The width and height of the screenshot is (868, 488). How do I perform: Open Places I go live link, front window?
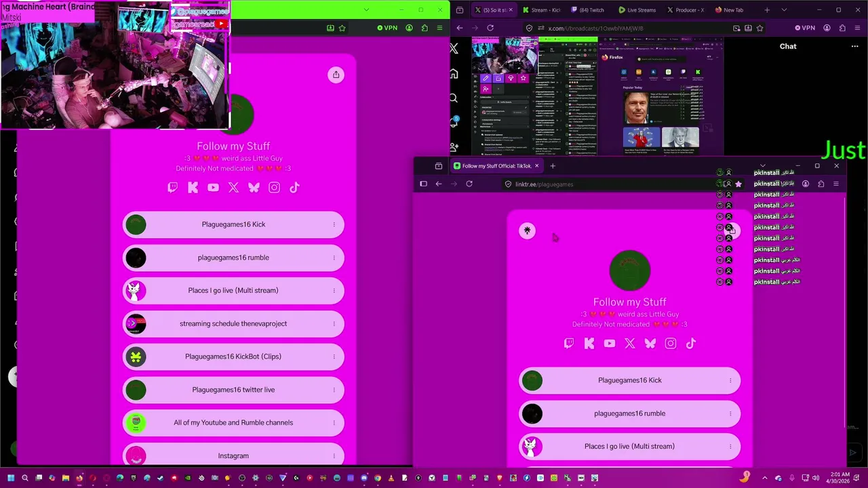click(630, 447)
